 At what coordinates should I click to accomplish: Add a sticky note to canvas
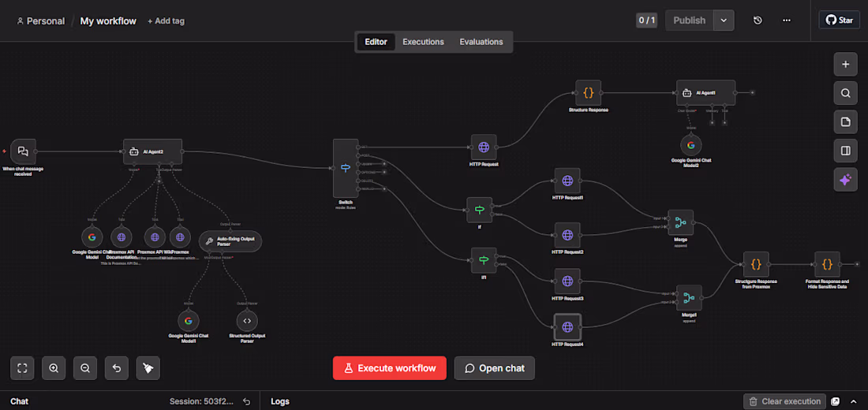845,121
